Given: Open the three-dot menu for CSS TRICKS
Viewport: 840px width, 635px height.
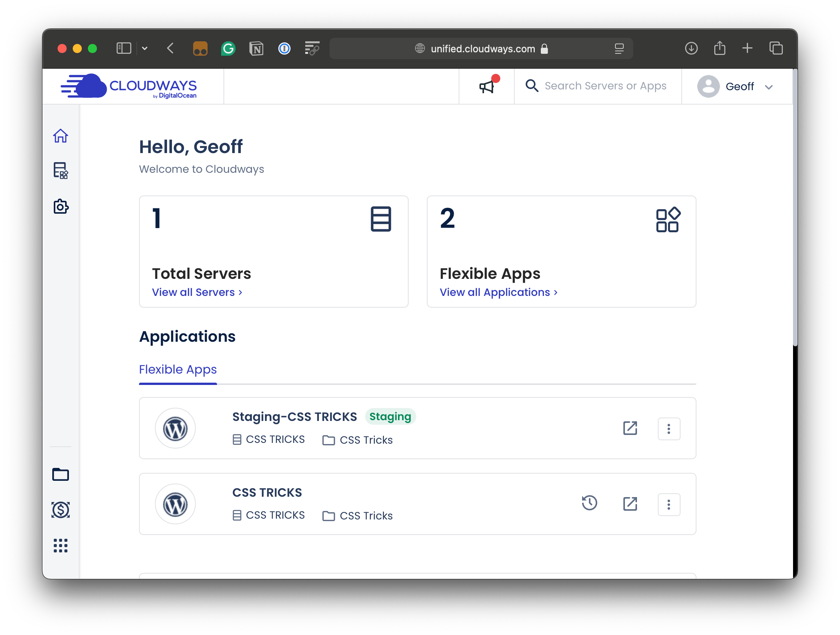Looking at the screenshot, I should (x=669, y=504).
